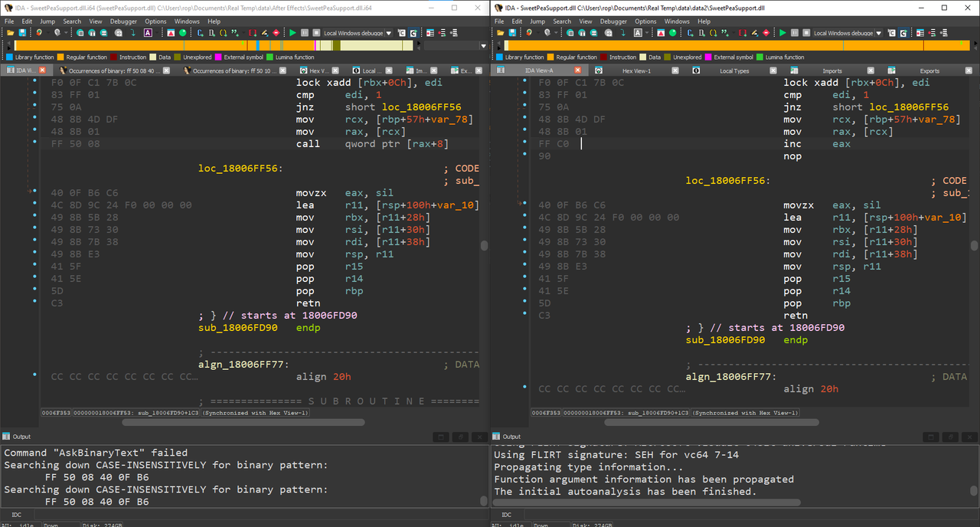Open debugger selection dropdown in left window
980x527 pixels.
[x=389, y=33]
